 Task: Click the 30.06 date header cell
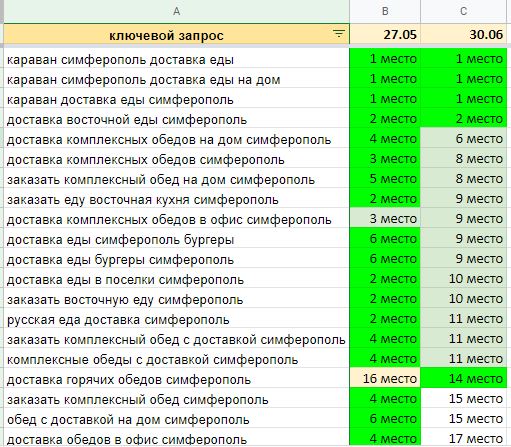pyautogui.click(x=463, y=34)
